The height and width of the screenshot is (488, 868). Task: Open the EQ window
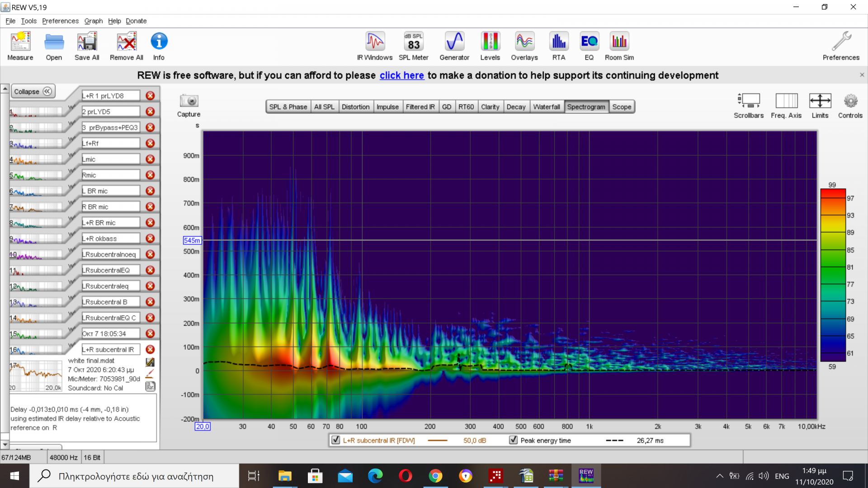click(589, 46)
